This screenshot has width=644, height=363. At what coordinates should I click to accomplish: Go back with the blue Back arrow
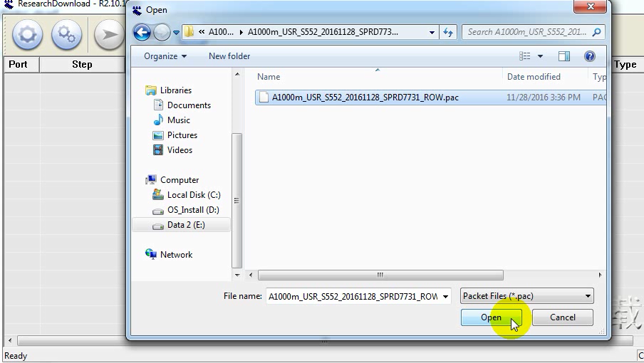[142, 32]
